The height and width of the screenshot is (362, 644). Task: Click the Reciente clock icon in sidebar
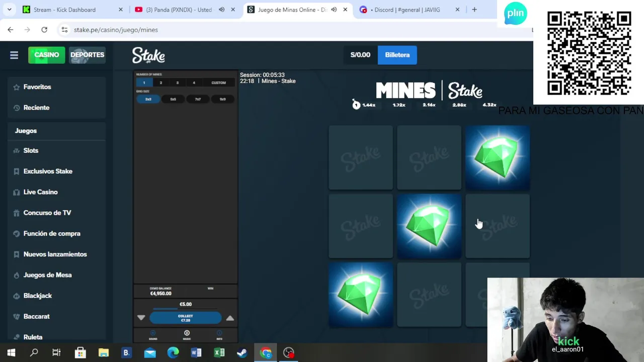point(17,108)
